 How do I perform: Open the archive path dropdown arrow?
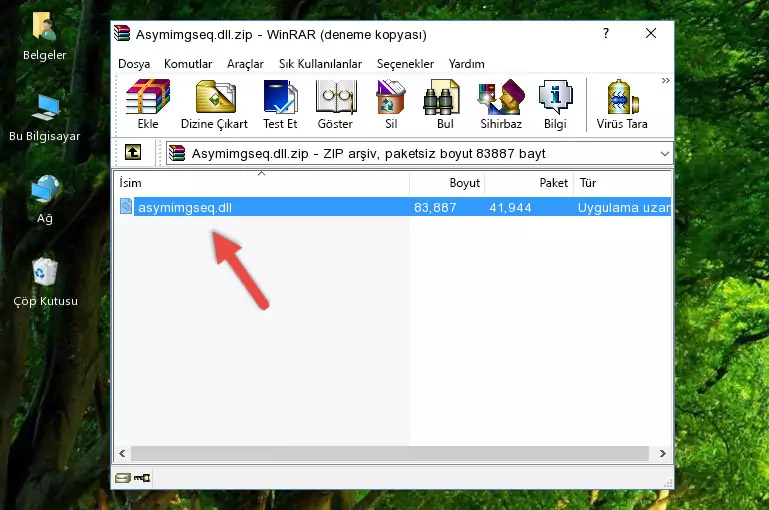pos(665,153)
